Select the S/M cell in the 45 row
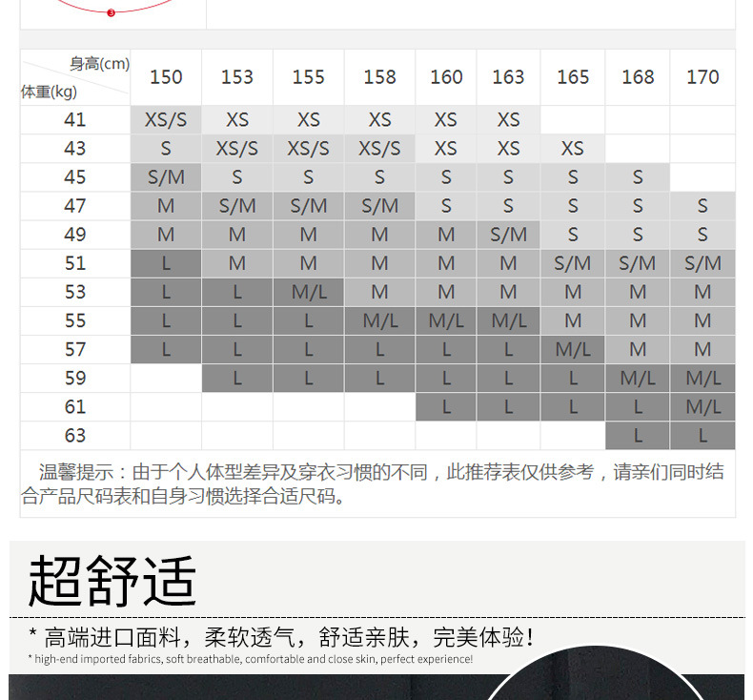The width and height of the screenshot is (753, 700). [x=166, y=177]
